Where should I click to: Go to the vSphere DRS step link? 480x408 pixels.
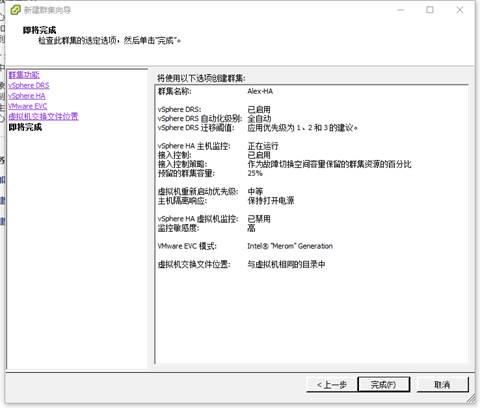(29, 85)
